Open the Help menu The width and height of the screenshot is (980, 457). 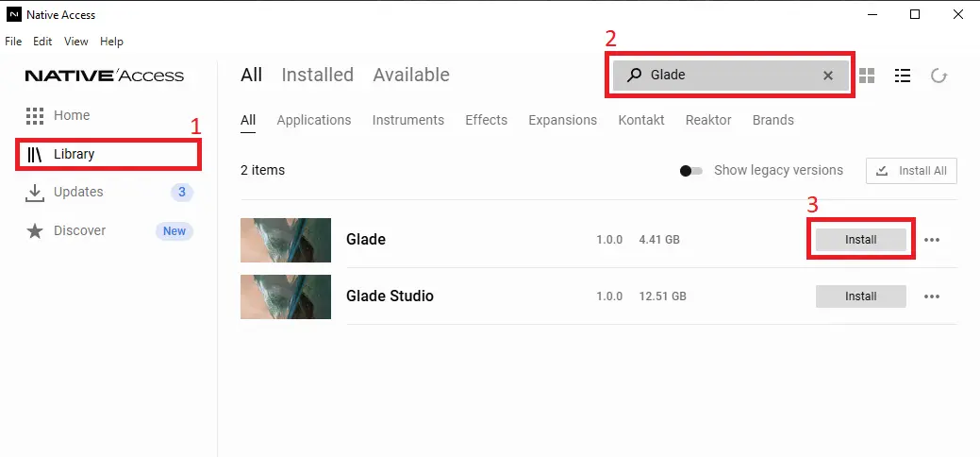click(111, 42)
